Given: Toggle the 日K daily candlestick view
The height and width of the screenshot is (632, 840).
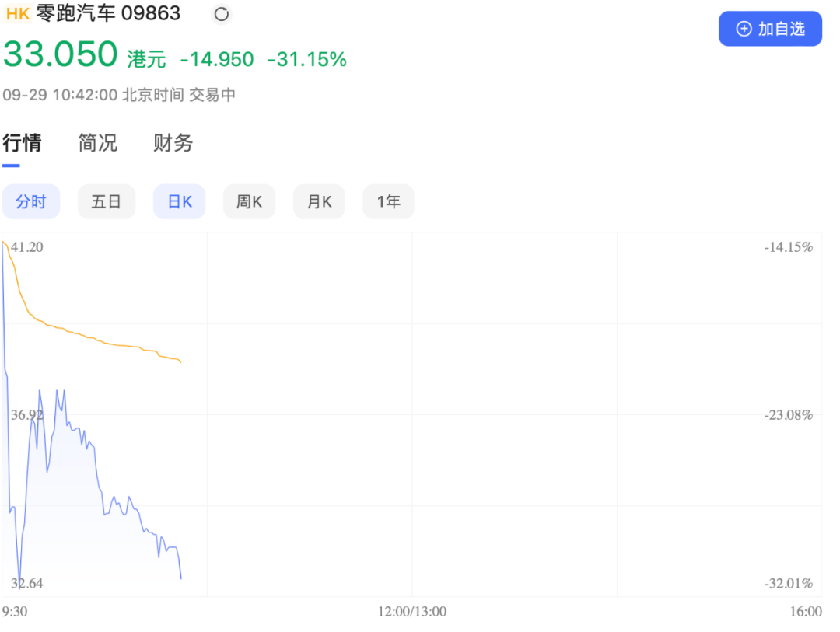Looking at the screenshot, I should coord(180,202).
